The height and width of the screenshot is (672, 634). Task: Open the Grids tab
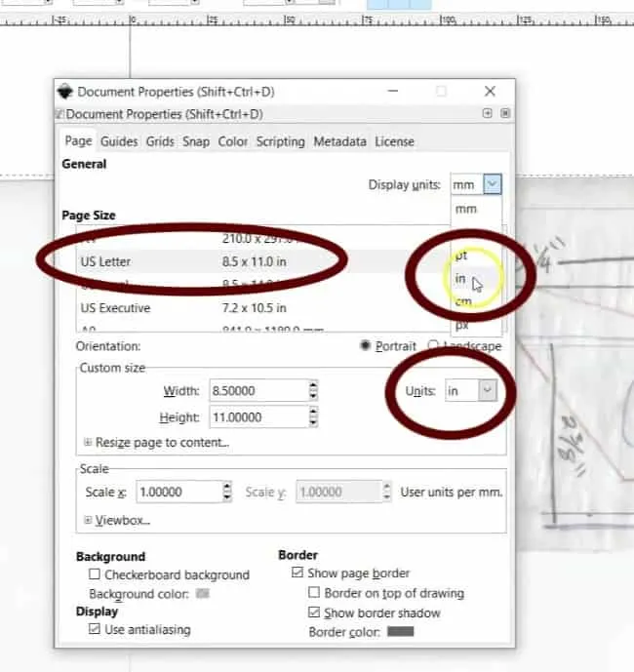160,141
